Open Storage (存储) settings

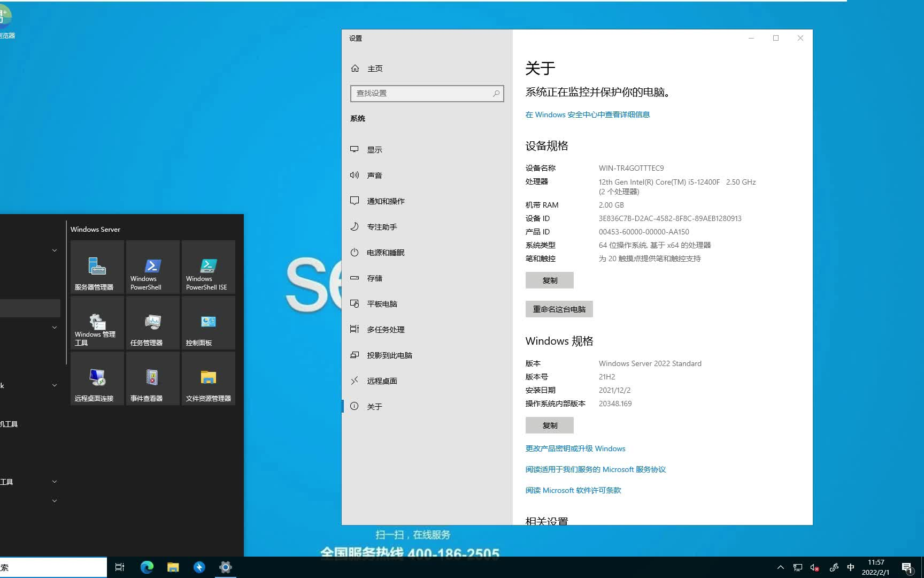[427, 278]
